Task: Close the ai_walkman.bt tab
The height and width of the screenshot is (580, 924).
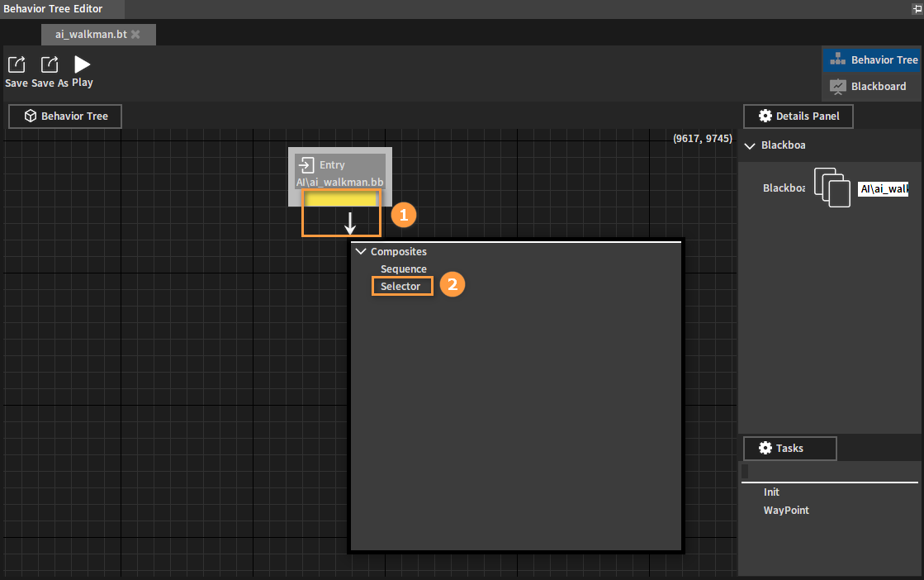Action: 135,34
